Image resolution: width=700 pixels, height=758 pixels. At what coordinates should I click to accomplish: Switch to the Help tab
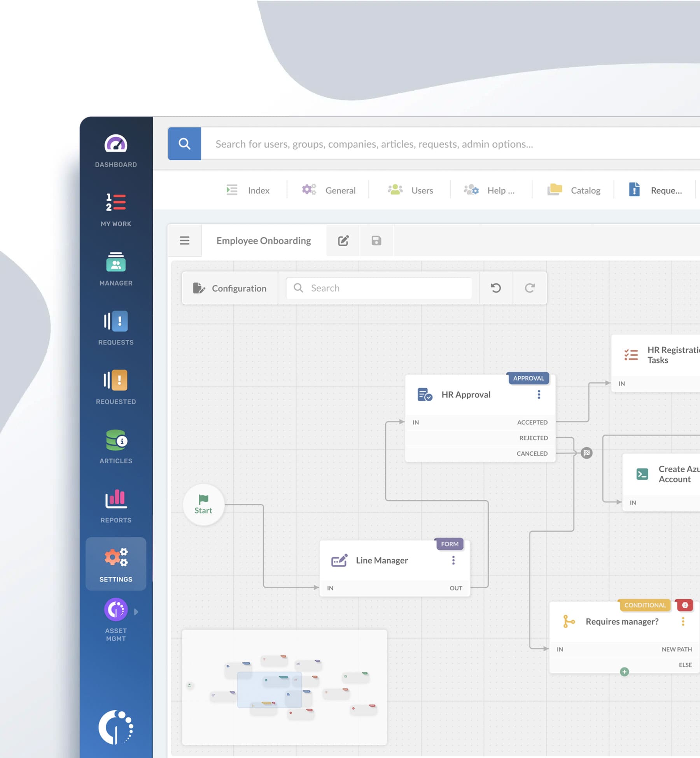(489, 190)
